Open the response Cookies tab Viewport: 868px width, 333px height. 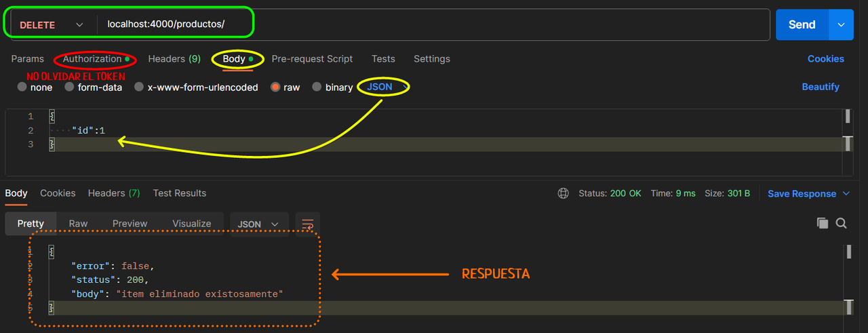click(58, 193)
